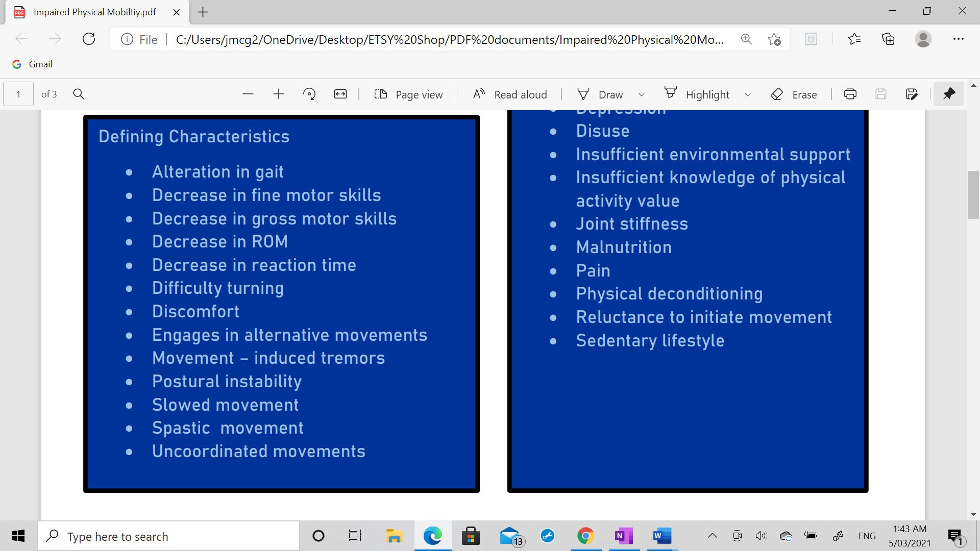Expand the Highlight color options
The height and width of the screenshot is (551, 980).
point(748,94)
